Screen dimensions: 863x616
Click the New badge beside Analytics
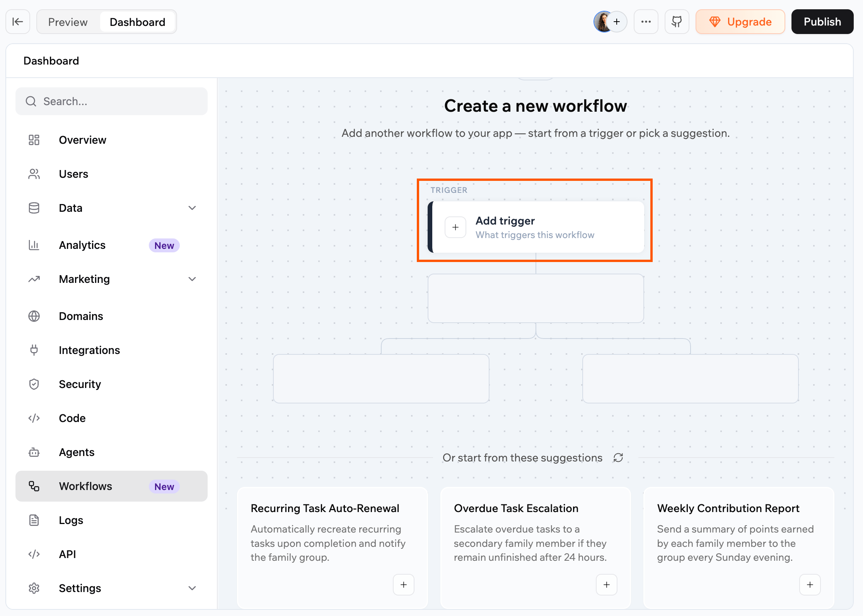click(x=164, y=245)
